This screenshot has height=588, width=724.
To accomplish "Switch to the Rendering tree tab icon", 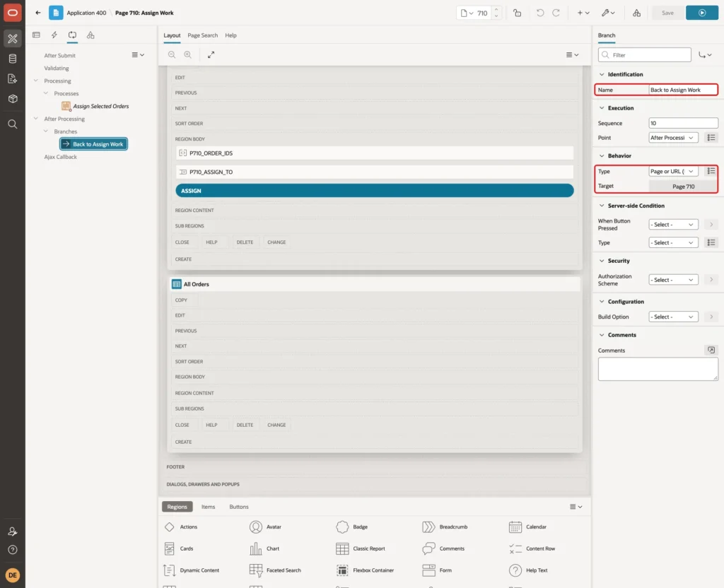I will (36, 35).
